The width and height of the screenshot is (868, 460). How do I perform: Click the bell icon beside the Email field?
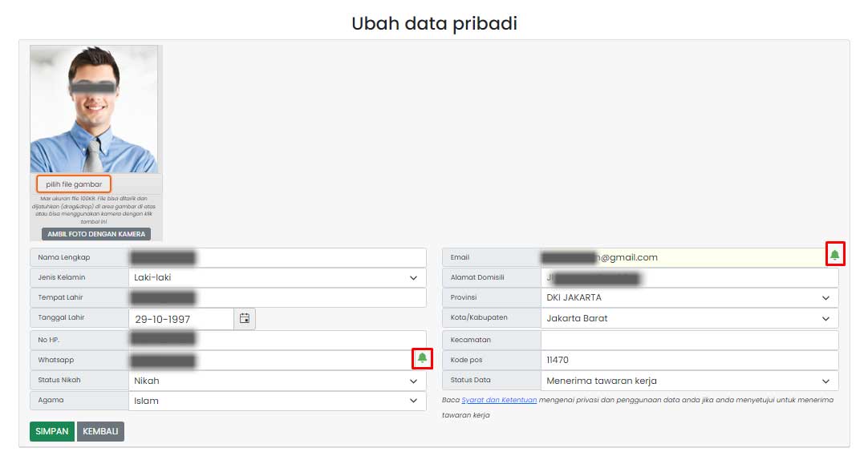tap(835, 254)
